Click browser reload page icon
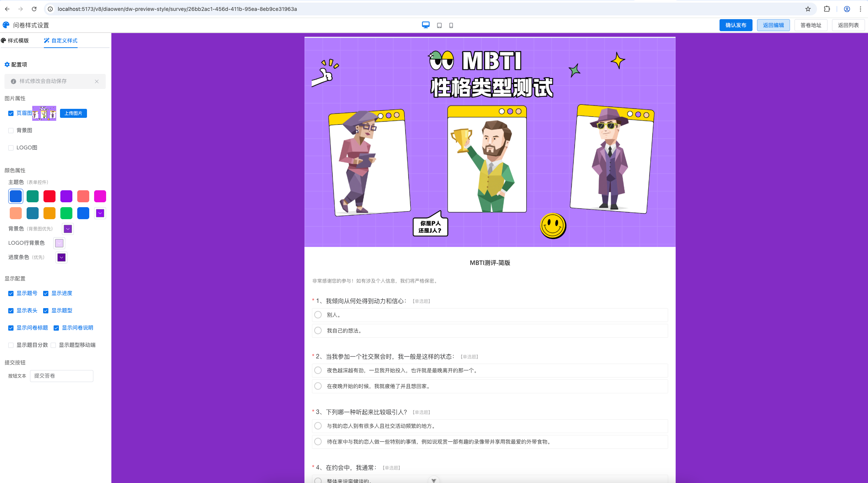The height and width of the screenshot is (483, 868). (x=34, y=9)
